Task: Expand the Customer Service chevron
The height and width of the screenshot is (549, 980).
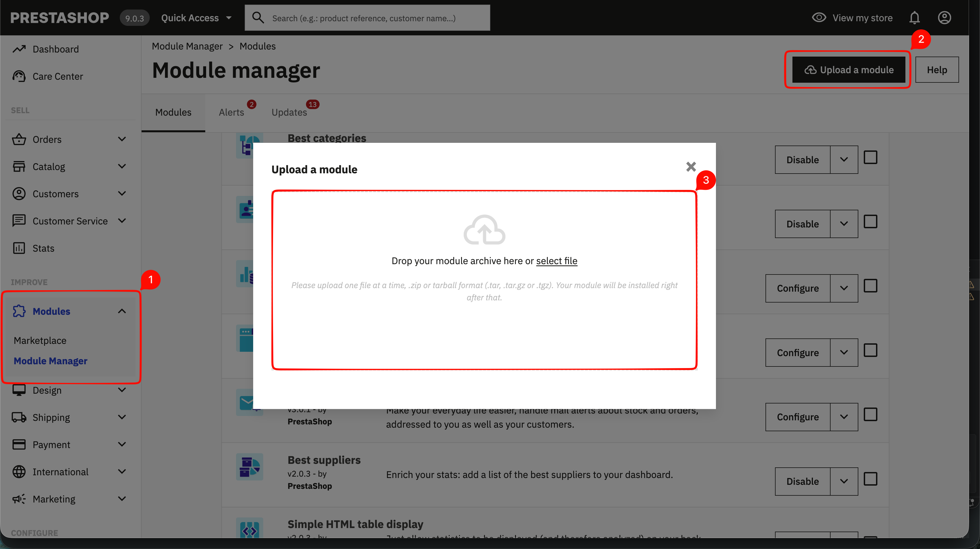Action: (x=122, y=221)
